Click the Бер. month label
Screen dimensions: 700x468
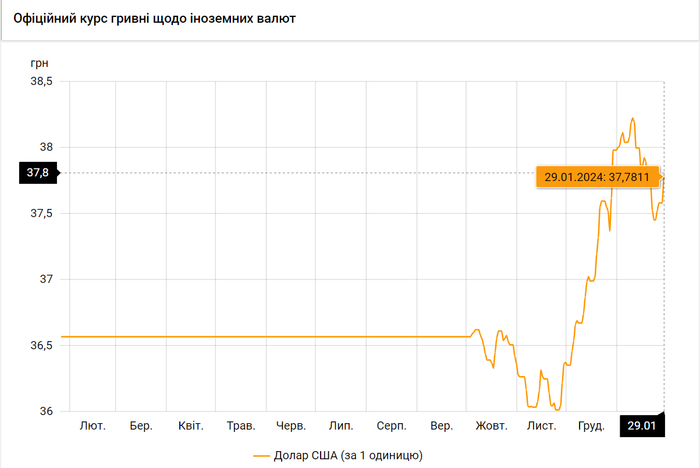pyautogui.click(x=141, y=426)
